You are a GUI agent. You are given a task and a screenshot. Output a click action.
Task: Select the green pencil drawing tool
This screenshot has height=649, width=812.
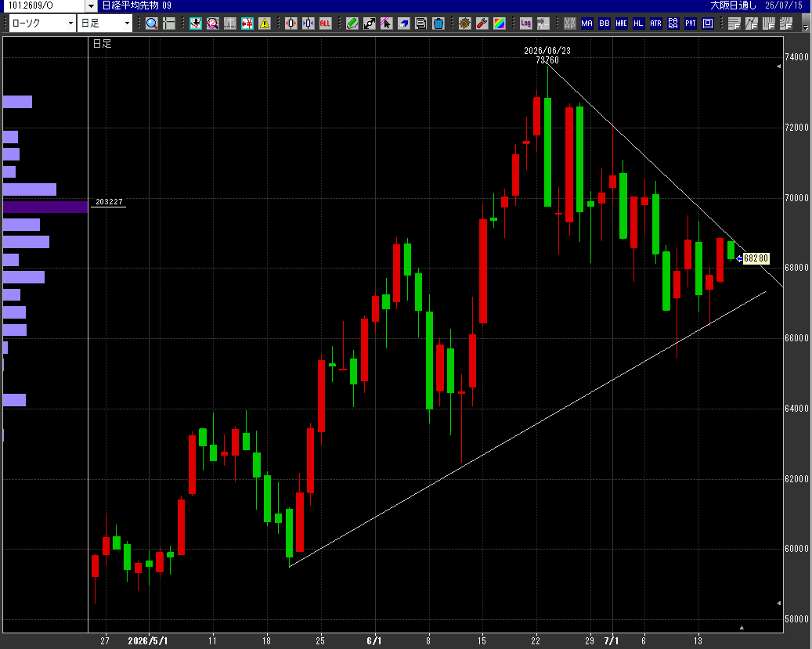point(352,23)
